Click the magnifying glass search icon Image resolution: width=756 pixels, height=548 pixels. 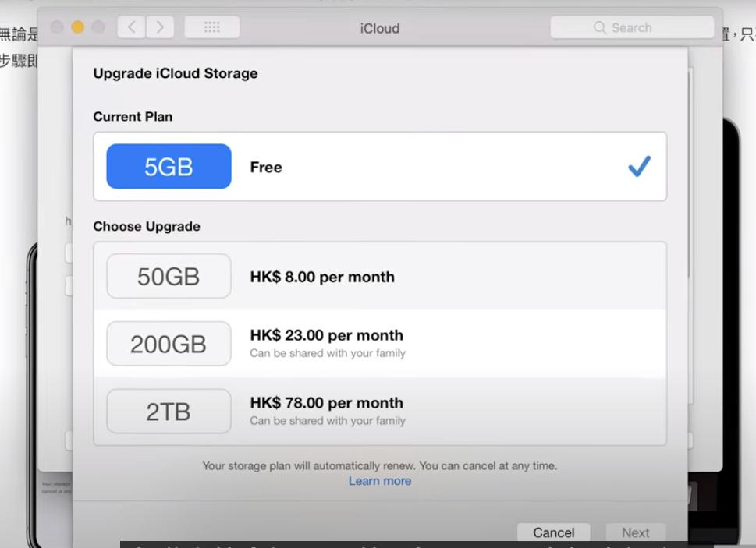[599, 27]
